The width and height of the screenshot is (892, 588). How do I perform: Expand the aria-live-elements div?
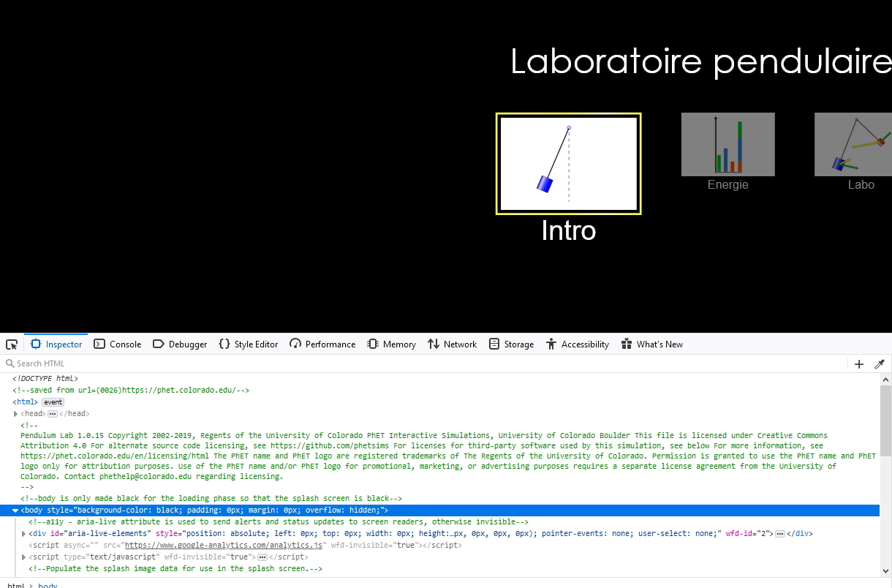click(x=24, y=534)
